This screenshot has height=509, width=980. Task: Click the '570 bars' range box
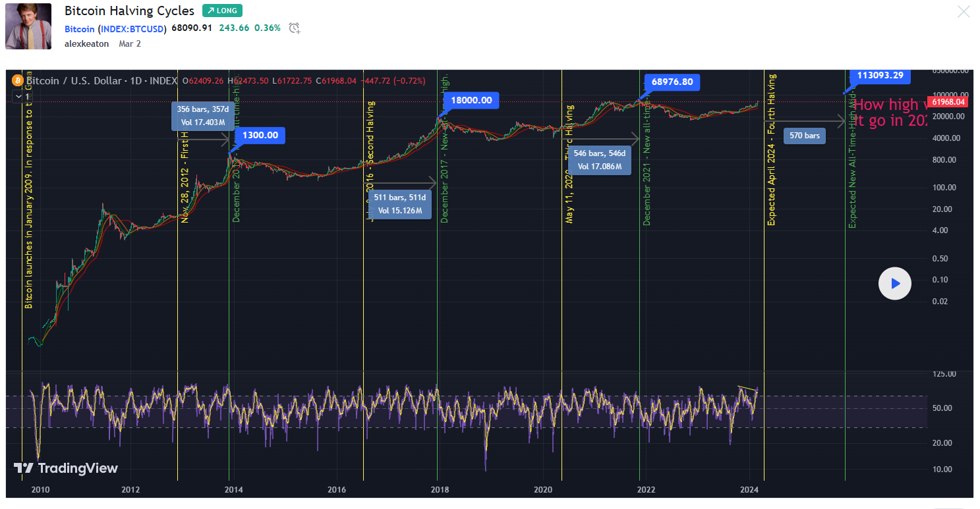(x=804, y=136)
